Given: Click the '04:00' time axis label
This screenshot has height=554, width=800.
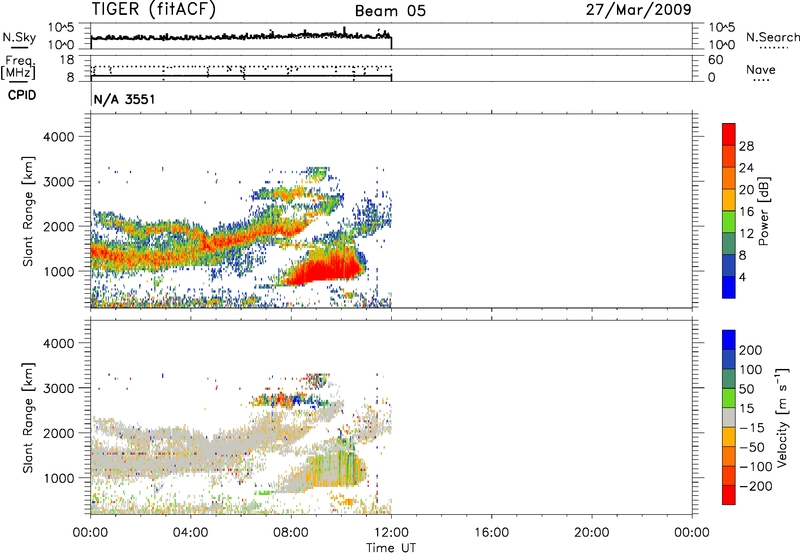Looking at the screenshot, I should pos(191,533).
